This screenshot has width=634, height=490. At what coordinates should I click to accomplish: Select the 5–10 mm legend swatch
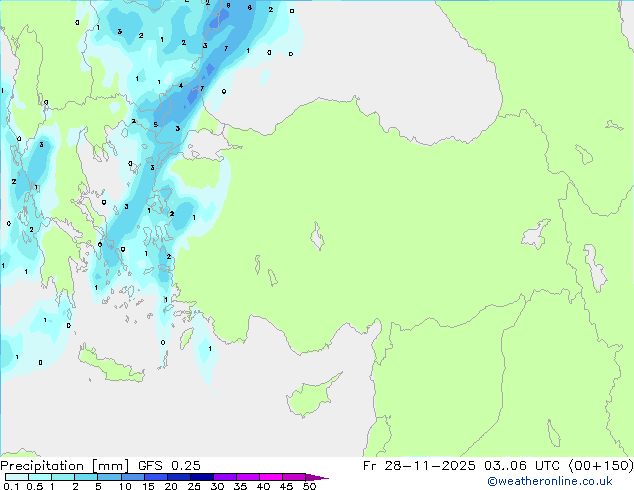[109, 477]
